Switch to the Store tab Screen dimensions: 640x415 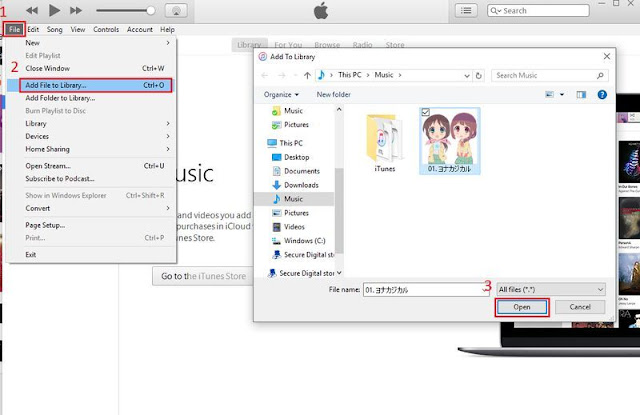click(395, 44)
